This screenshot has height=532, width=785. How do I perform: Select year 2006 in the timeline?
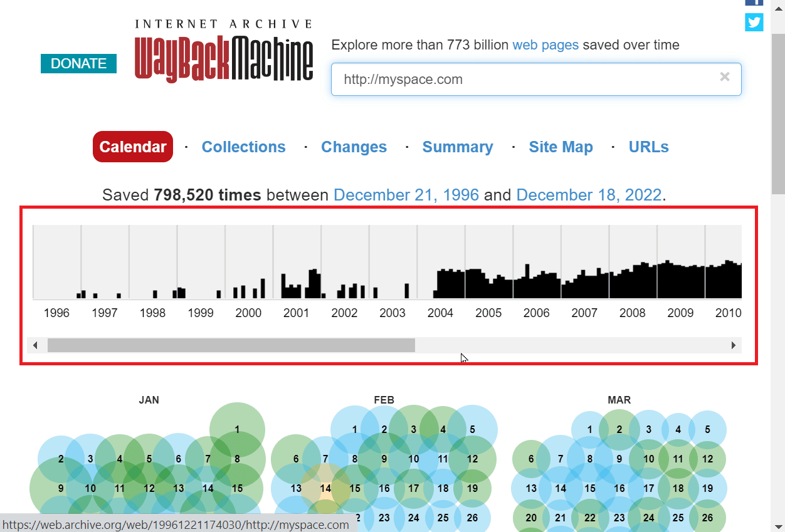(537, 313)
